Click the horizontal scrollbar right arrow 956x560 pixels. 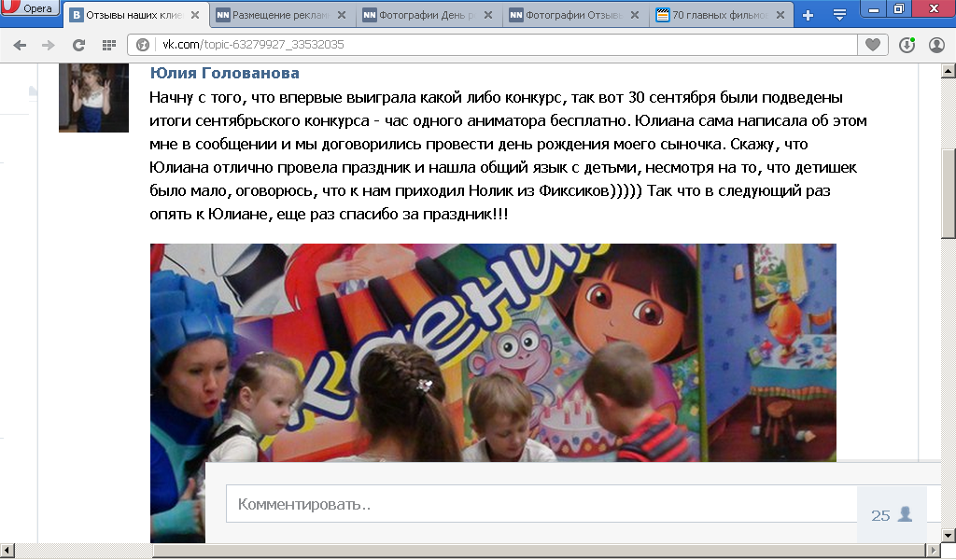(x=933, y=551)
